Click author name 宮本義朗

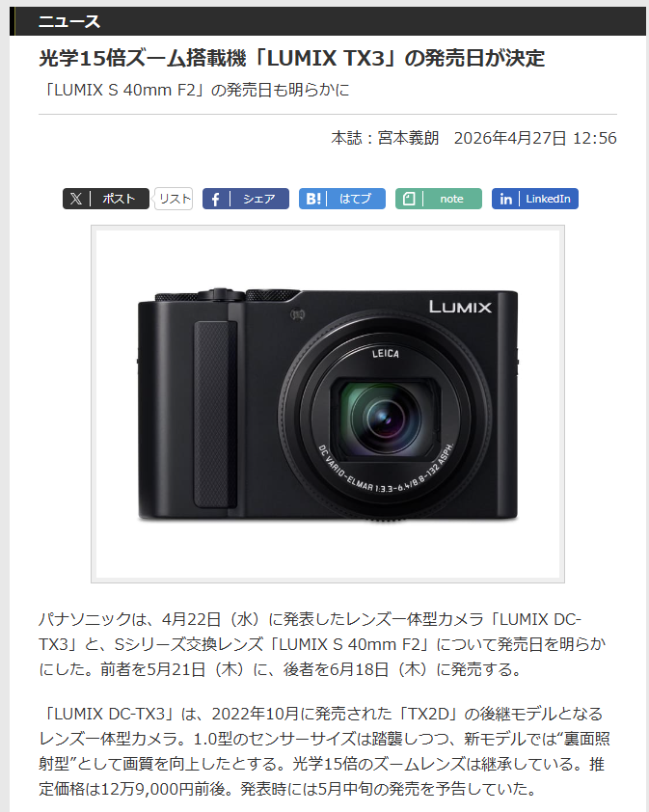408,138
